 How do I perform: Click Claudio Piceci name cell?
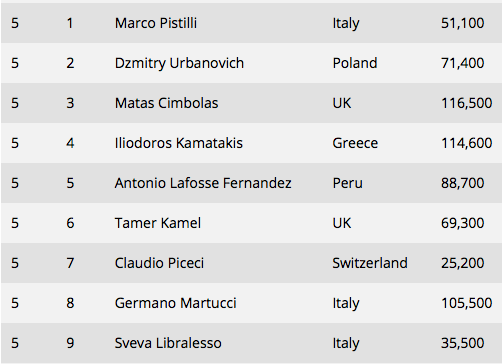pos(159,263)
